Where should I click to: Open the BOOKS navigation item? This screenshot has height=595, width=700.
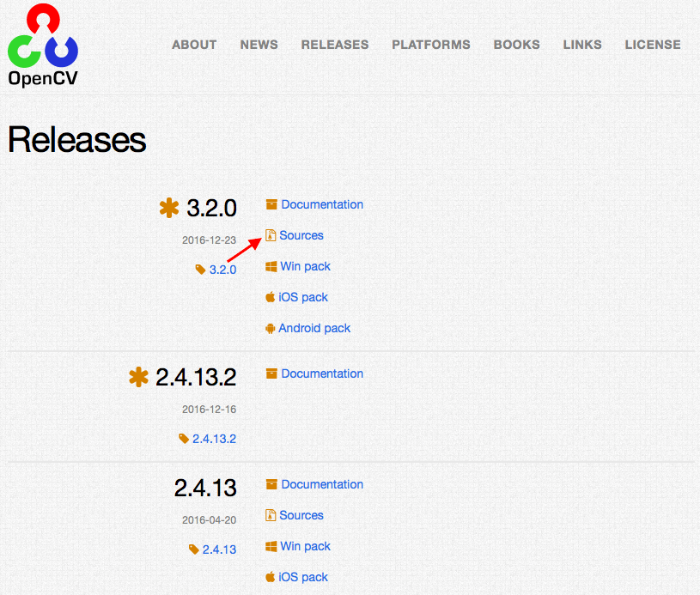pos(516,45)
